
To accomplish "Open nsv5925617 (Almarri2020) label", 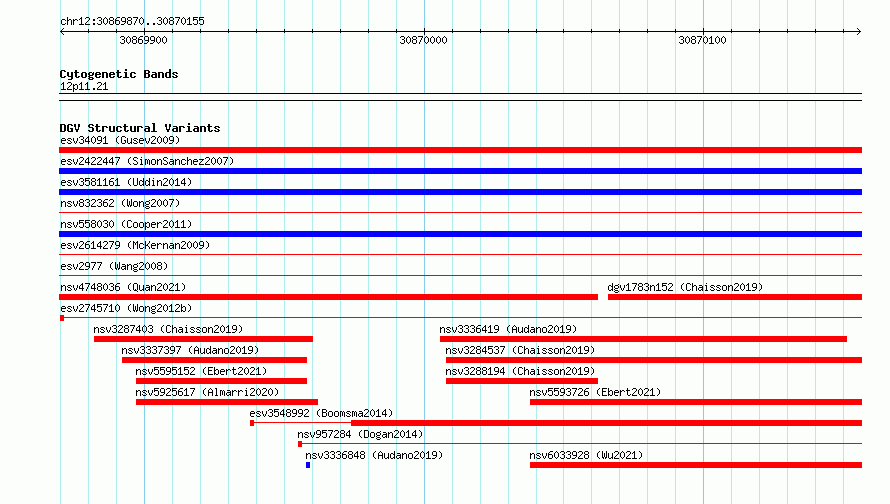I will pyautogui.click(x=207, y=392).
